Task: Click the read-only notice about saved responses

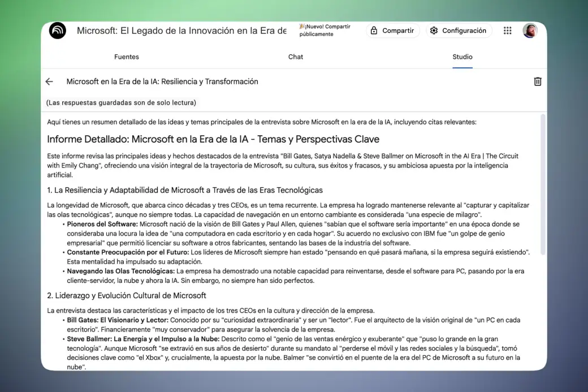Action: point(121,103)
